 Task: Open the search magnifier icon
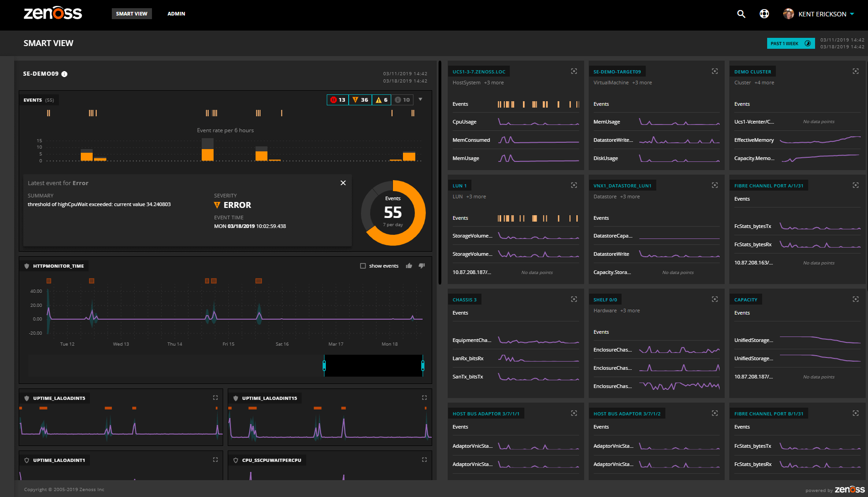(741, 14)
